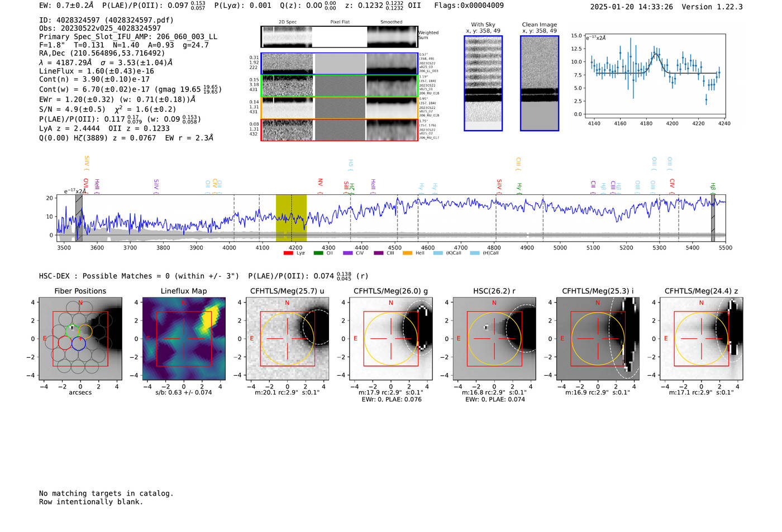
Task: Click the EW: 0.7±0.2Å header value
Action: [66, 6]
